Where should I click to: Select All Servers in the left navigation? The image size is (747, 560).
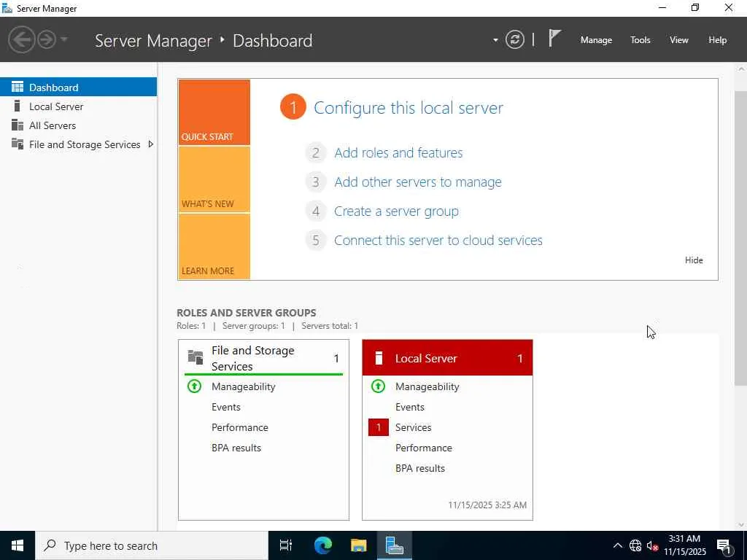tap(78, 125)
